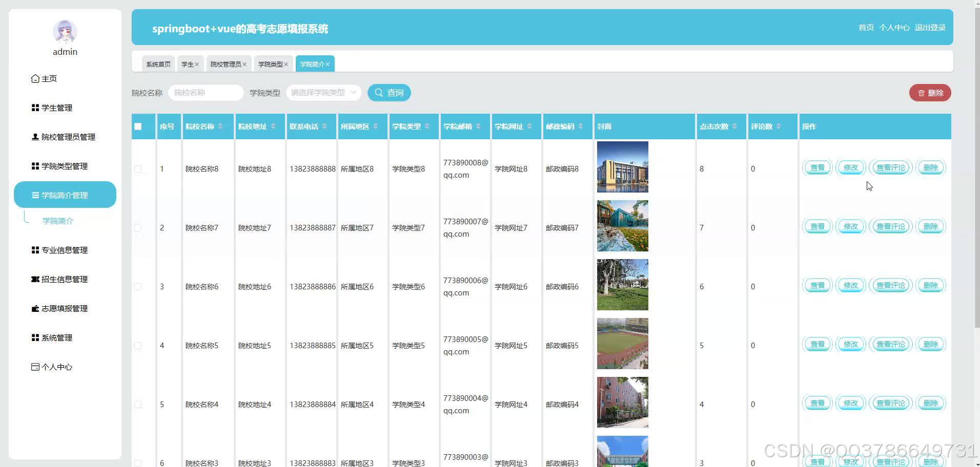Image resolution: width=980 pixels, height=467 pixels.
Task: Expand 专业信息管理 in the sidebar
Action: (x=65, y=250)
